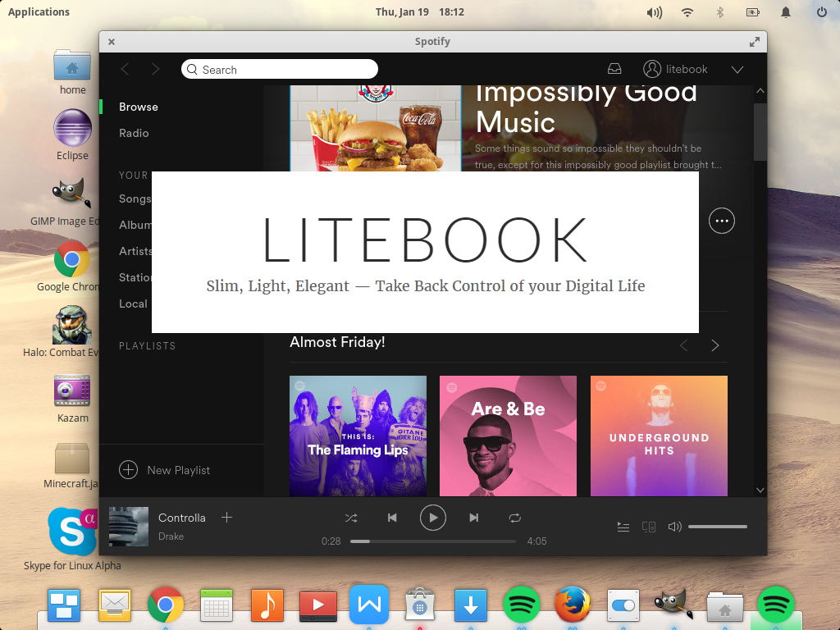Open the notifications bell indicator

pos(786,12)
